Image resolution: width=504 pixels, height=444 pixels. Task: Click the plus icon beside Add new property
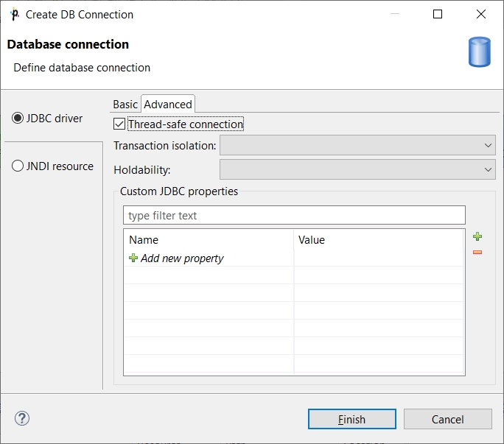(133, 258)
